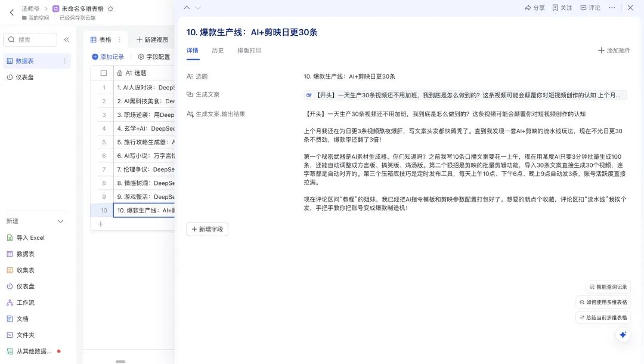
Task: Click the 选题 field value text
Action: pyautogui.click(x=349, y=76)
